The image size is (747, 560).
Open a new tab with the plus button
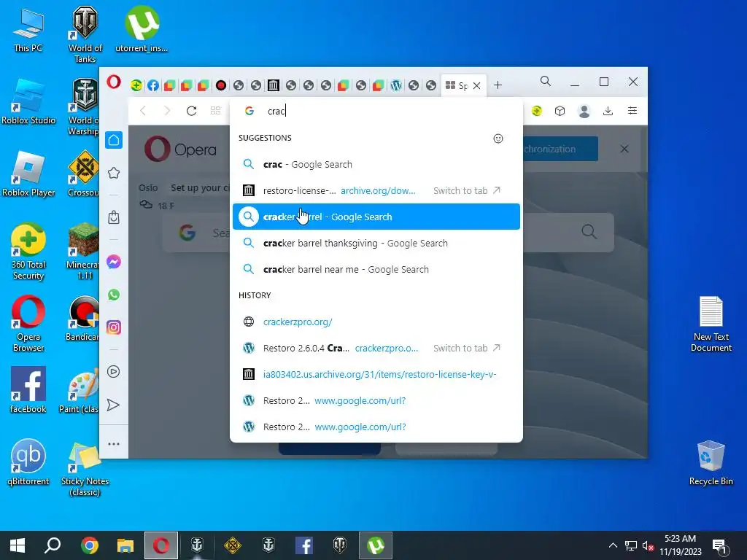[x=498, y=85]
